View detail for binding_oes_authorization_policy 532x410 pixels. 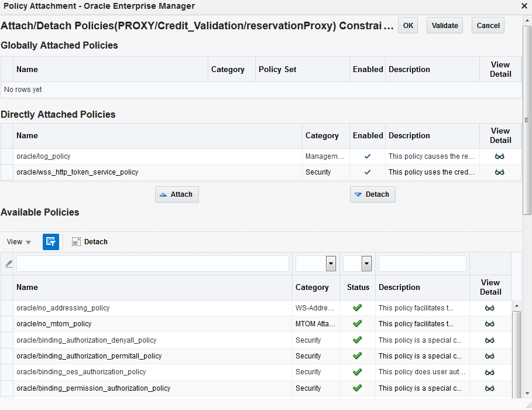(x=490, y=372)
